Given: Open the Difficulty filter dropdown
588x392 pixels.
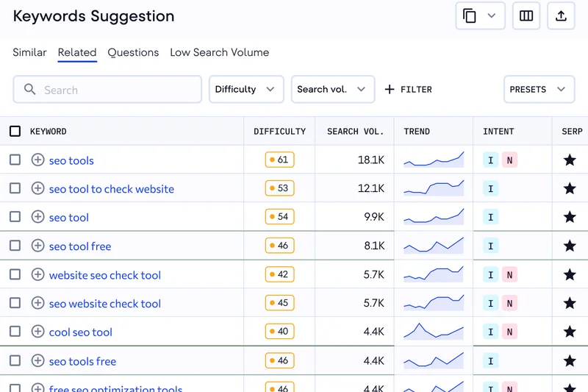Looking at the screenshot, I should (x=246, y=89).
